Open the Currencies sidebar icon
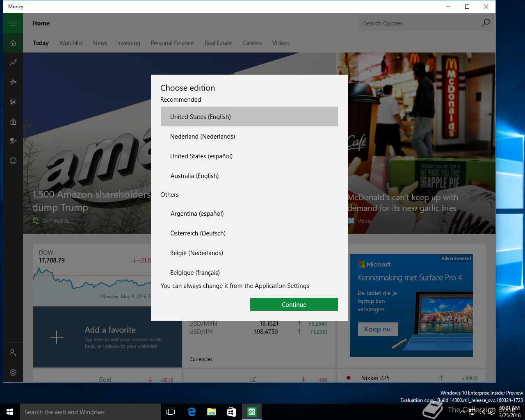 point(13,102)
